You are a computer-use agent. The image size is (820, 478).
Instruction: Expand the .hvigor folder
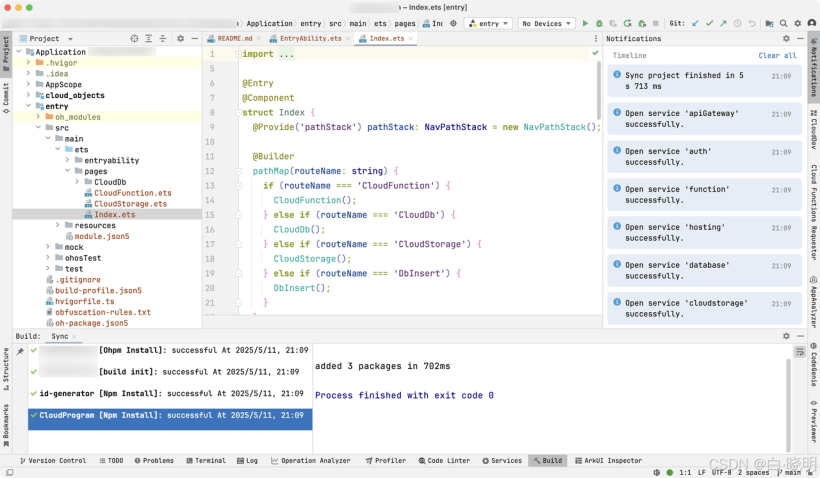28,63
